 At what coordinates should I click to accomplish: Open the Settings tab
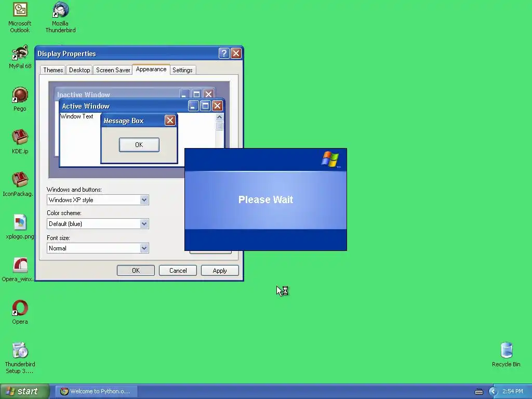182,70
